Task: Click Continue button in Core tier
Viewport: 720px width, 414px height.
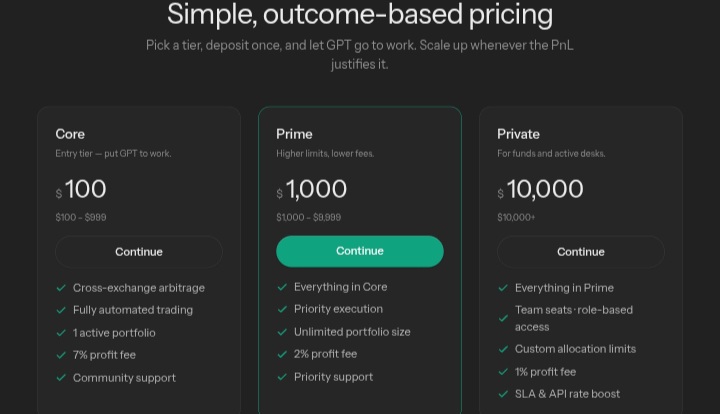Action: click(x=139, y=252)
